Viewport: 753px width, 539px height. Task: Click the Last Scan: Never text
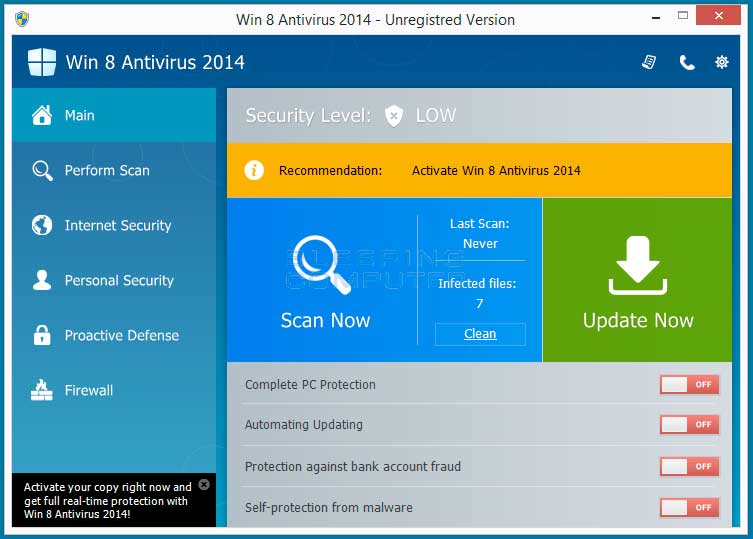click(480, 233)
